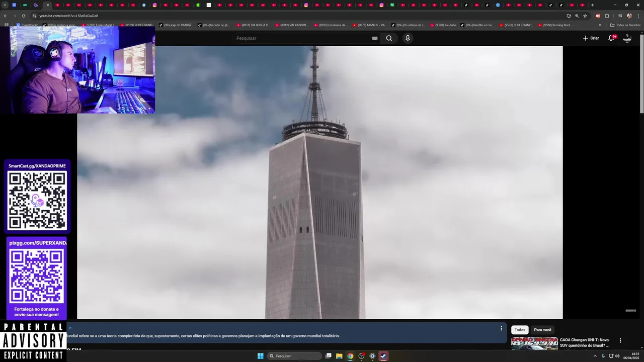Open the media control icon in Chrome toolbar

pos(620,16)
